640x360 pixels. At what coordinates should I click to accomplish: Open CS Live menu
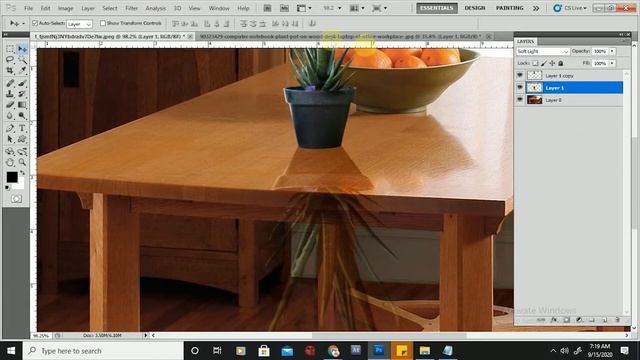571,8
